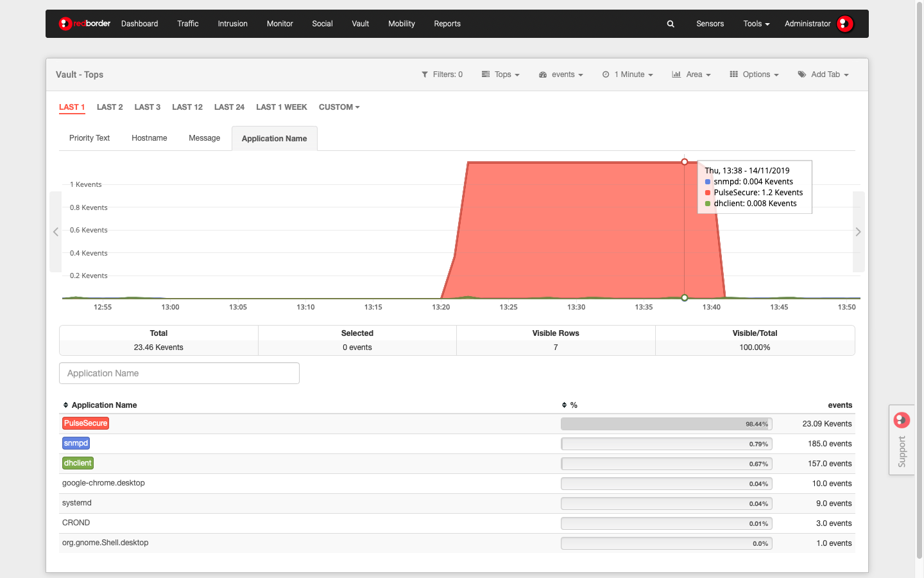The image size is (924, 578).
Task: Click CROND row name
Action: click(x=76, y=523)
